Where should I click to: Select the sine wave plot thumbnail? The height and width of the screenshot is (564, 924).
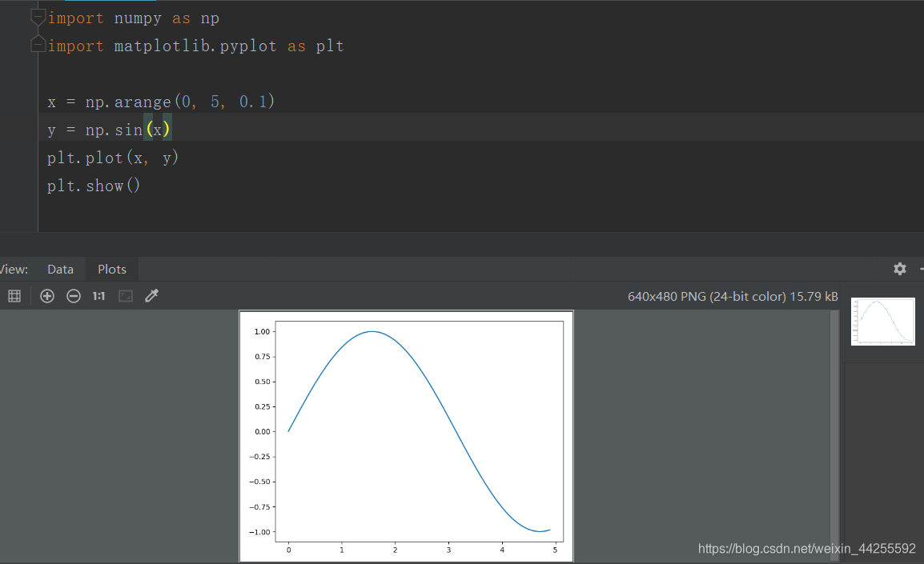[x=882, y=321]
